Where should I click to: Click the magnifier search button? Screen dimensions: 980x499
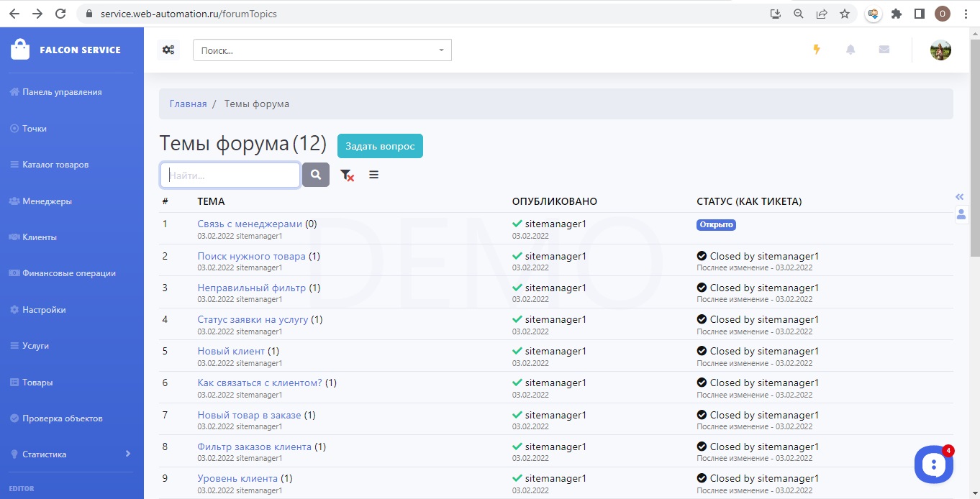(316, 175)
